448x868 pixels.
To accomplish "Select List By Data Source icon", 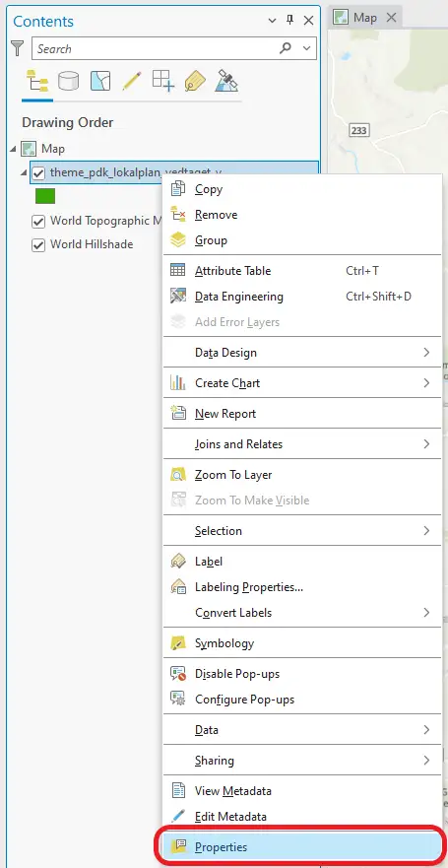I will pyautogui.click(x=69, y=82).
